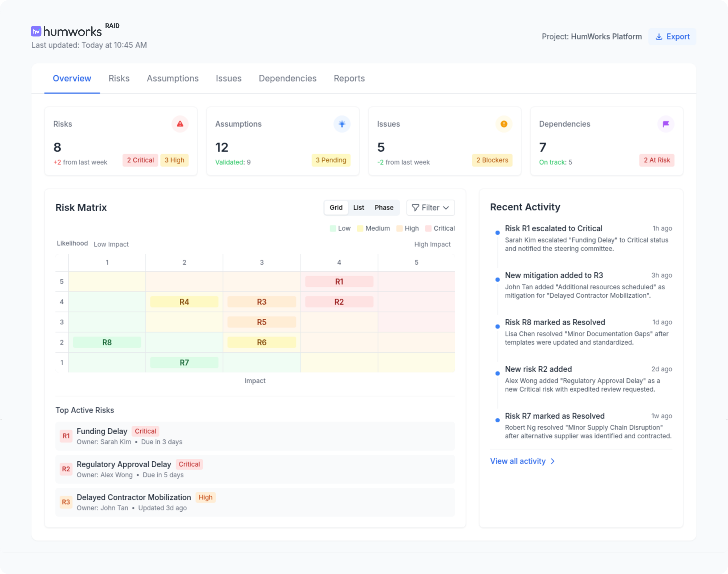Image resolution: width=728 pixels, height=574 pixels.
Task: Click the funnel icon in Filter
Action: pyautogui.click(x=415, y=208)
